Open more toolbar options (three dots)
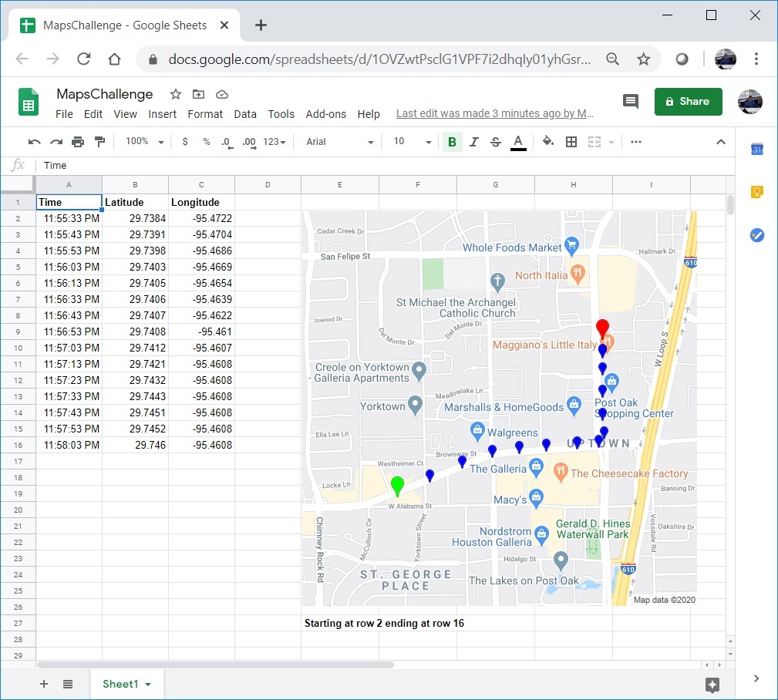Screen dimensions: 778x700 tap(635, 142)
